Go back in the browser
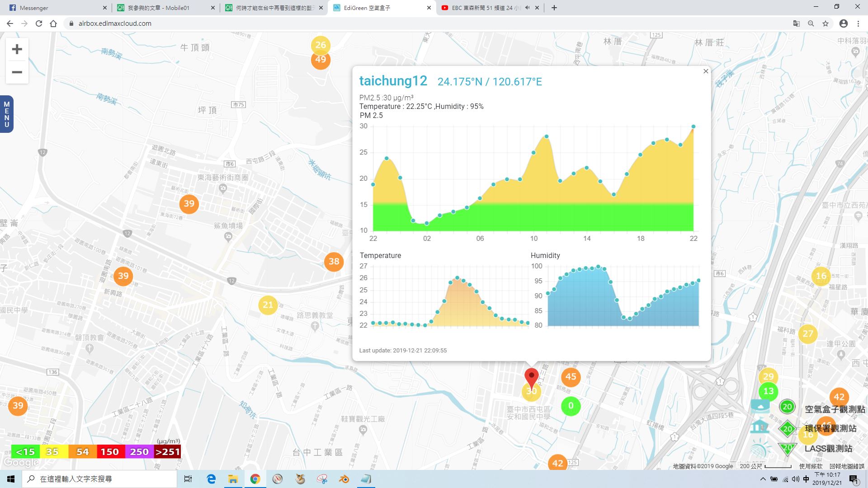The image size is (868, 488). point(10,23)
